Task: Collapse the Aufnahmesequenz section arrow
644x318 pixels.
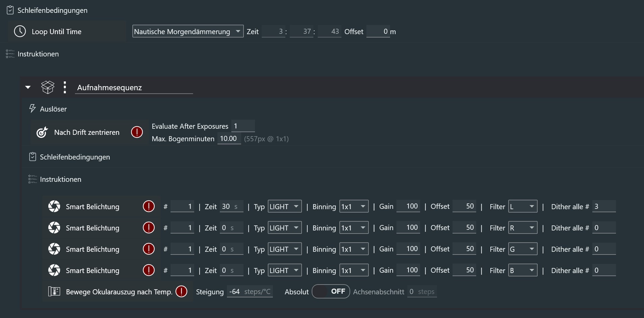Action: 28,87
